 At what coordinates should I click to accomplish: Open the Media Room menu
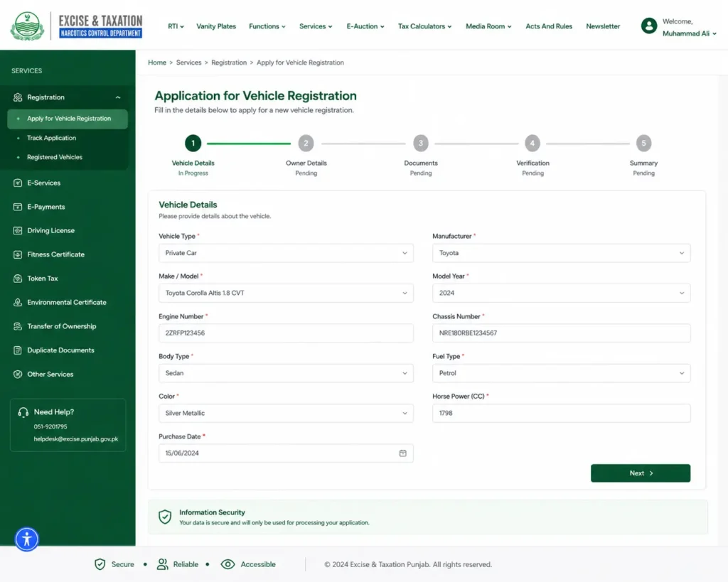(x=488, y=26)
